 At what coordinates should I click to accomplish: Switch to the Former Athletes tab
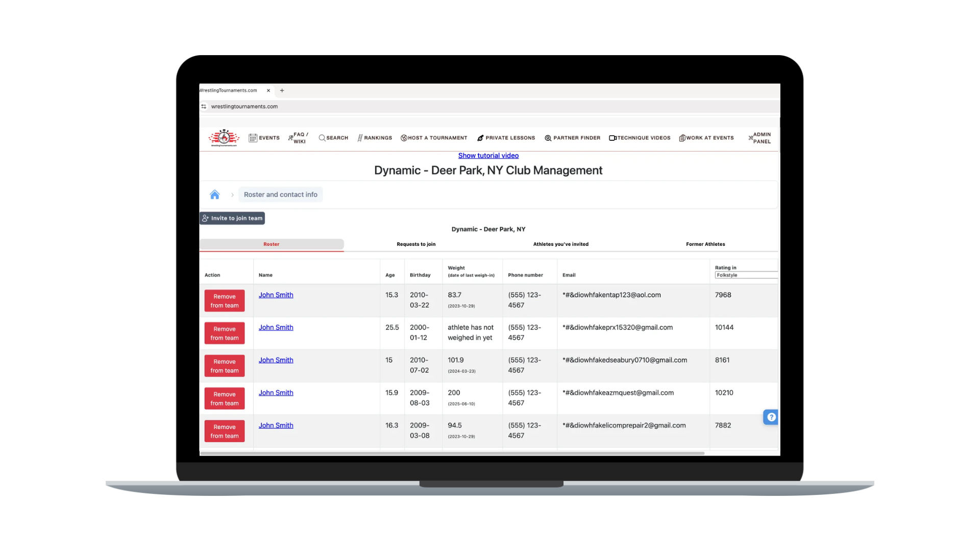click(705, 244)
